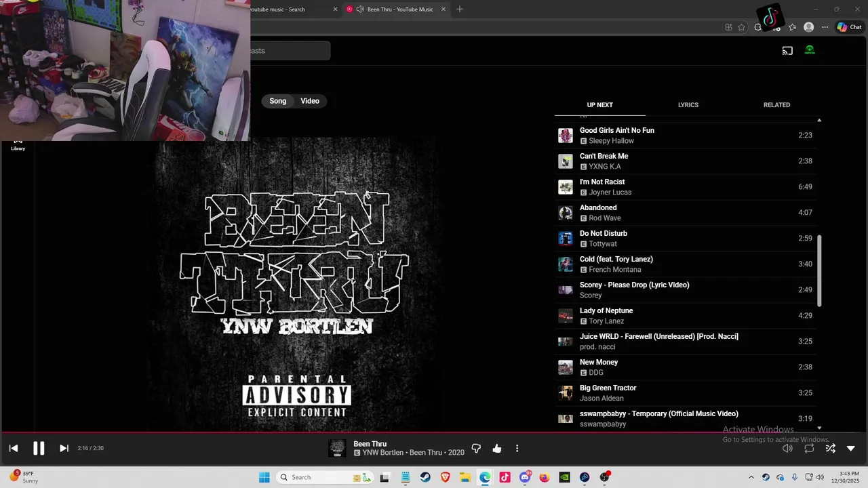Open File Explorer from the taskbar
The width and height of the screenshot is (868, 488).
[x=465, y=477]
